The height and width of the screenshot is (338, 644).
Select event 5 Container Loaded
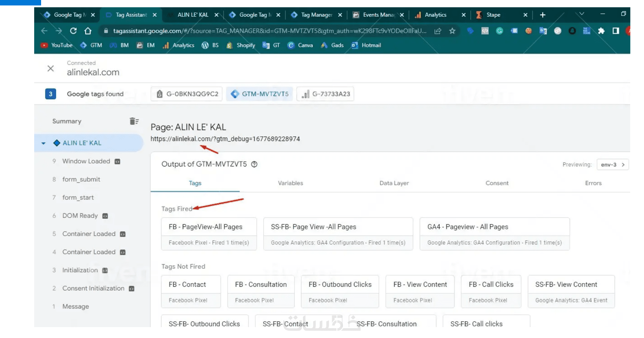89,234
